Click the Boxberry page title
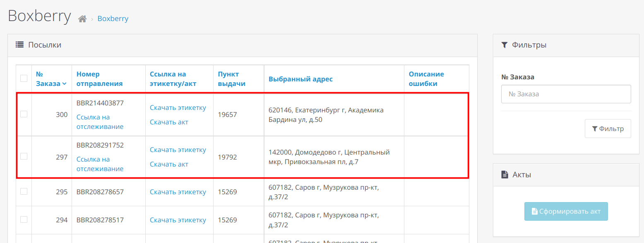This screenshot has width=644, height=243. [39, 16]
